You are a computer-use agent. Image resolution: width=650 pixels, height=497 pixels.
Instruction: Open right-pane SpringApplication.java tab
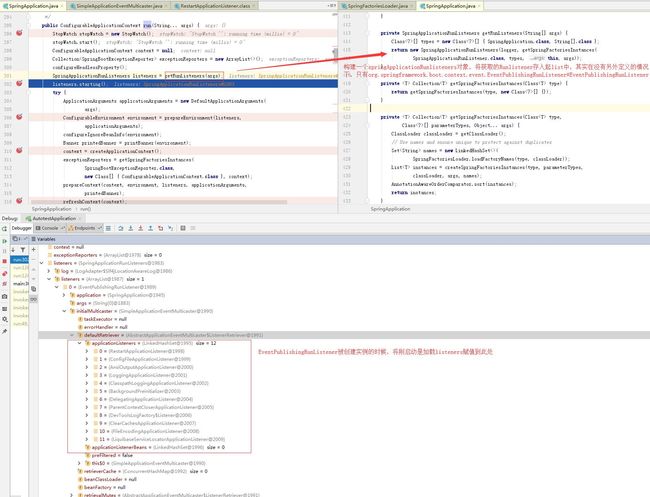pos(451,6)
